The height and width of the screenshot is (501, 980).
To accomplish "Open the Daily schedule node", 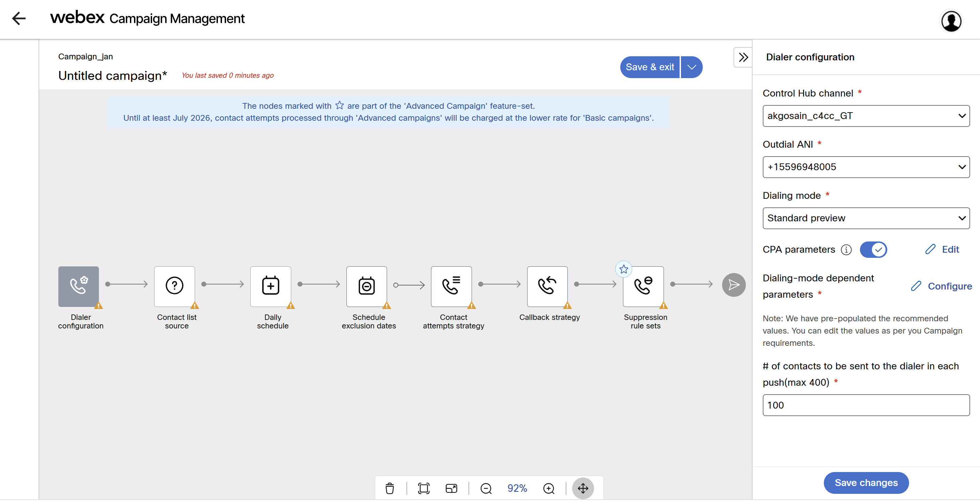I will pos(270,286).
